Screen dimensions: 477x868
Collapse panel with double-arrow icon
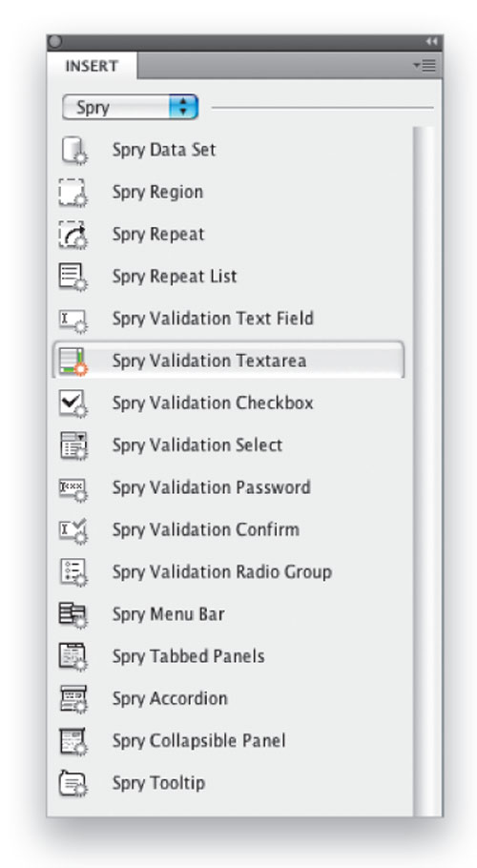tap(430, 42)
